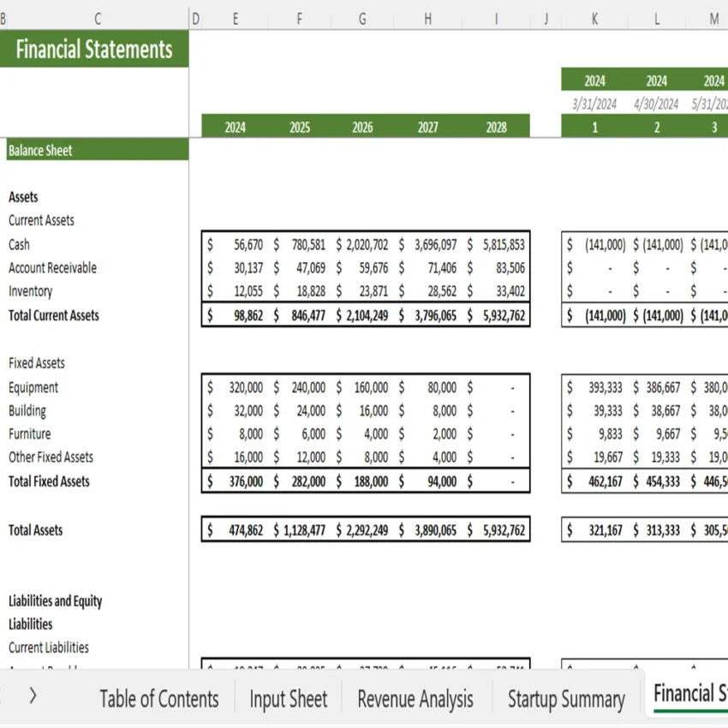728x728 pixels.
Task: Open the Revenue Analysis sheet
Action: click(415, 699)
